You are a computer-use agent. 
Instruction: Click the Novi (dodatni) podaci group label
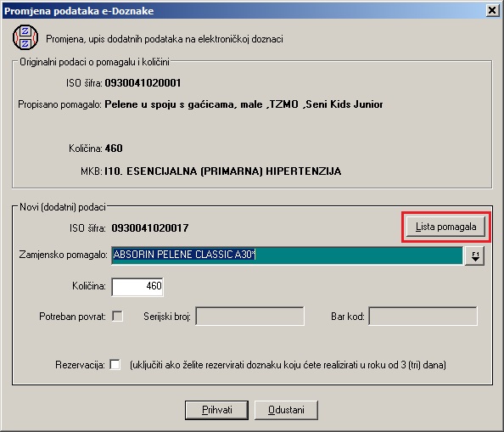(63, 207)
